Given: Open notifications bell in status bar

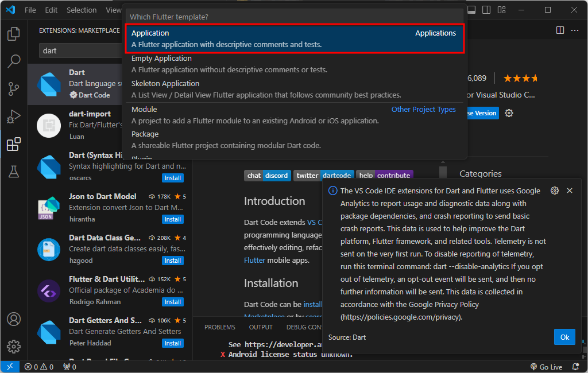Looking at the screenshot, I should (575, 367).
